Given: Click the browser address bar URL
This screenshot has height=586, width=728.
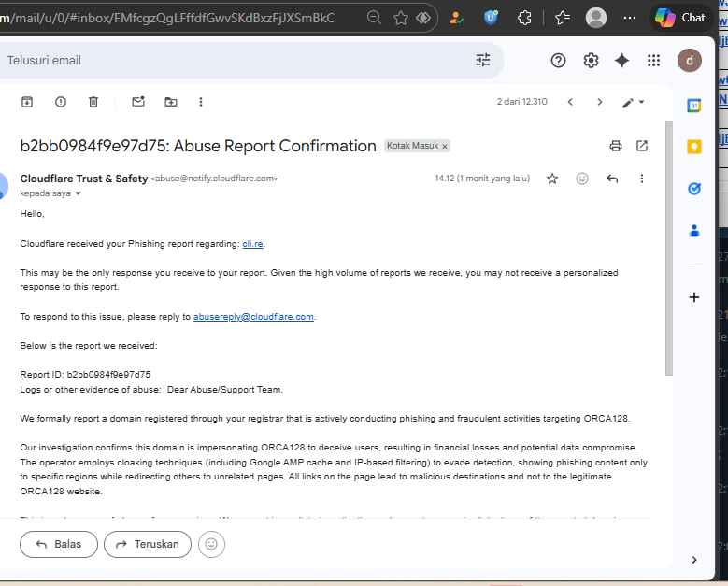Looking at the screenshot, I should (x=167, y=18).
